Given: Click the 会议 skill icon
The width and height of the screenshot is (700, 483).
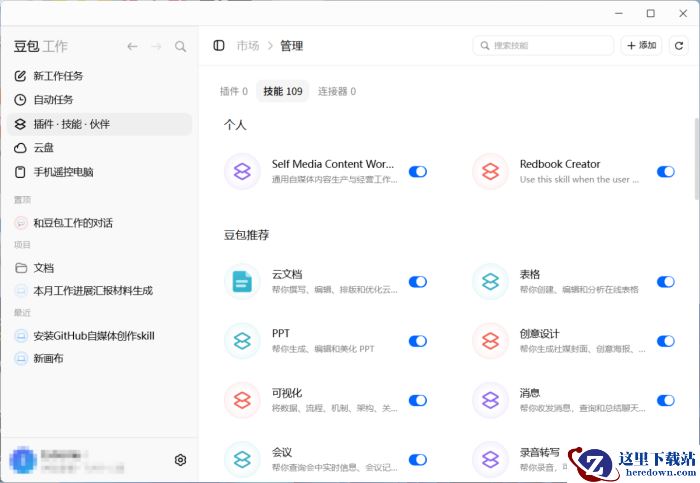Looking at the screenshot, I should coord(242,459).
